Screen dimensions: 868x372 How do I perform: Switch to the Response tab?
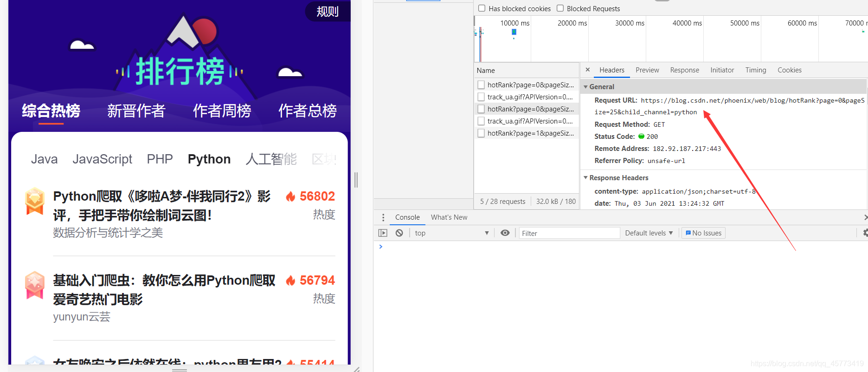[684, 70]
